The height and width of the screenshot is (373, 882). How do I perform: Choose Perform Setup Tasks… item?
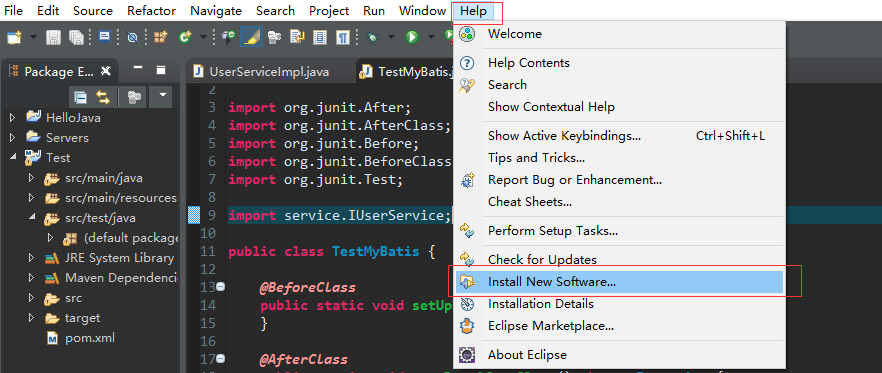click(x=619, y=231)
